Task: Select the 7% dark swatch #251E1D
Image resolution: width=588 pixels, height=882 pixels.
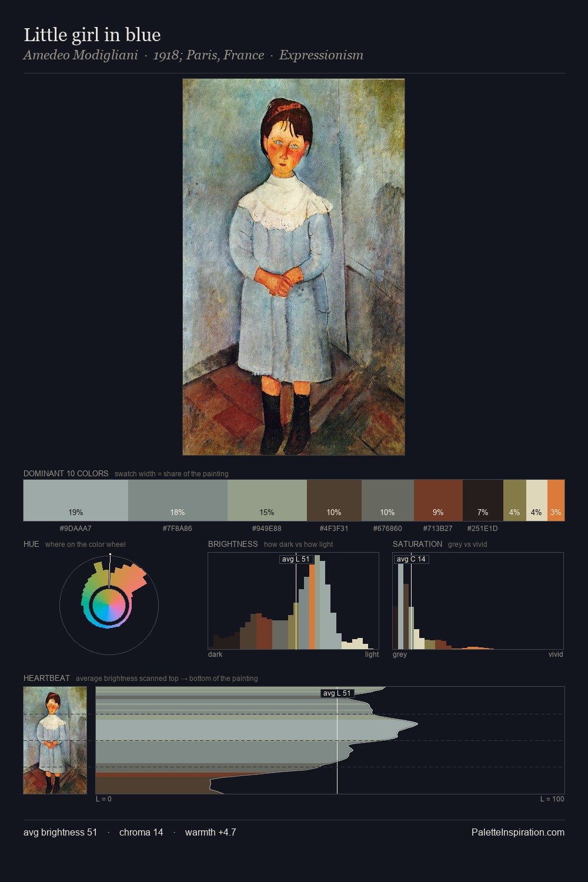Action: 483,500
